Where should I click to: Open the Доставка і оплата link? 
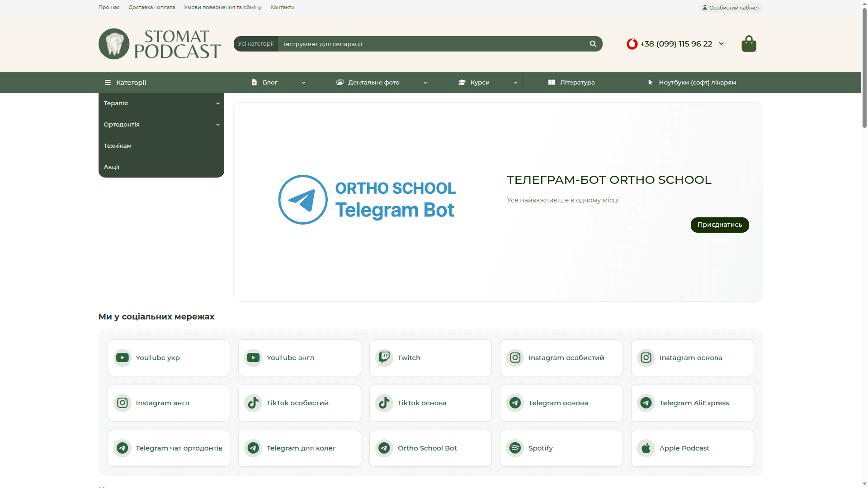(151, 7)
